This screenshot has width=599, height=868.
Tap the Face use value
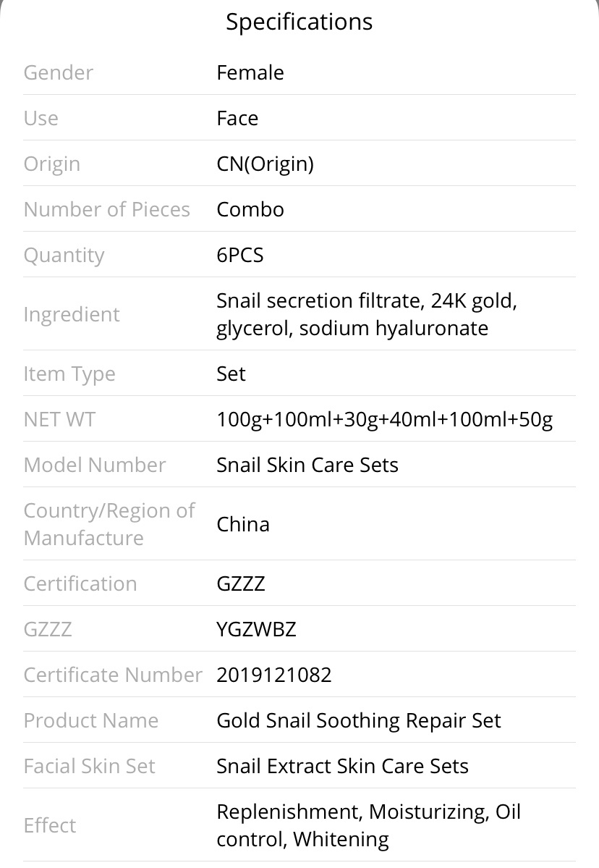click(x=237, y=118)
